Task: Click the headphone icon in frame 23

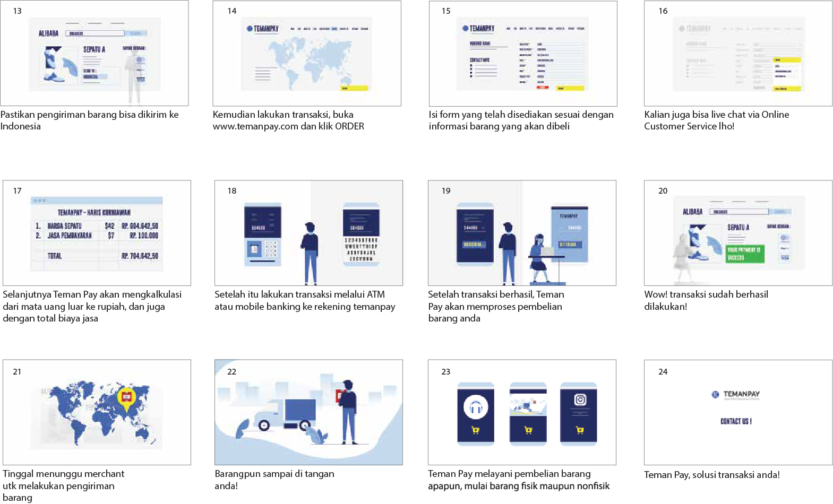Action: pyautogui.click(x=476, y=407)
